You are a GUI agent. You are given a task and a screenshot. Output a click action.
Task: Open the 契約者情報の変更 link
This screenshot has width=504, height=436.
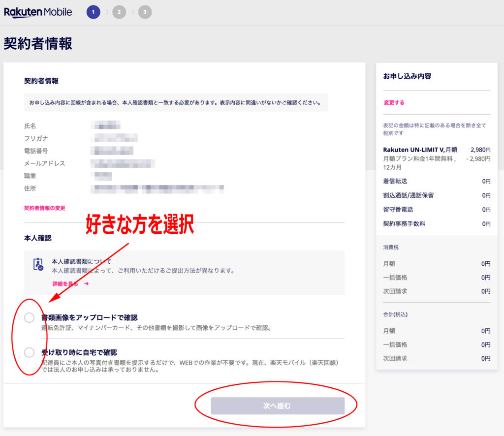pyautogui.click(x=44, y=208)
